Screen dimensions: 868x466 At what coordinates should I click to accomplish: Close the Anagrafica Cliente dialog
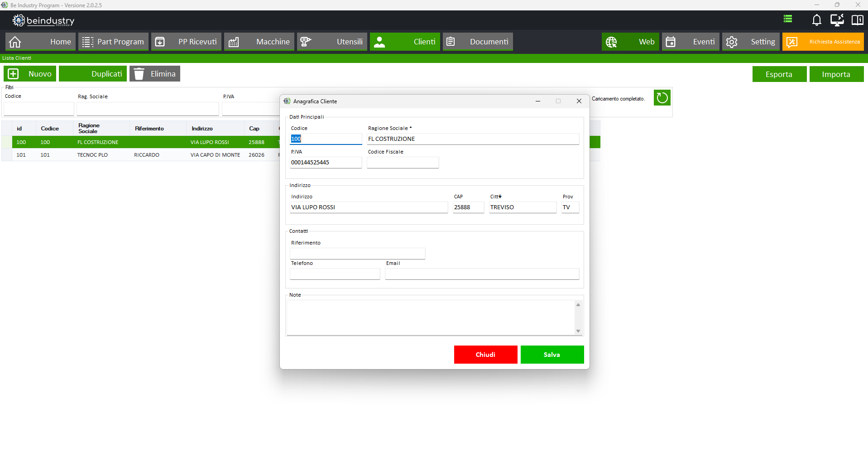[579, 101]
